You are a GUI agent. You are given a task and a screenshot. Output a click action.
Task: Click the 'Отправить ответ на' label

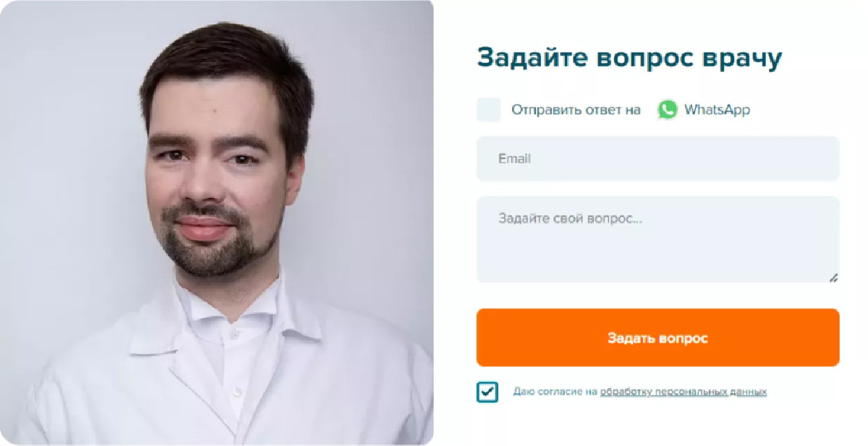576,110
